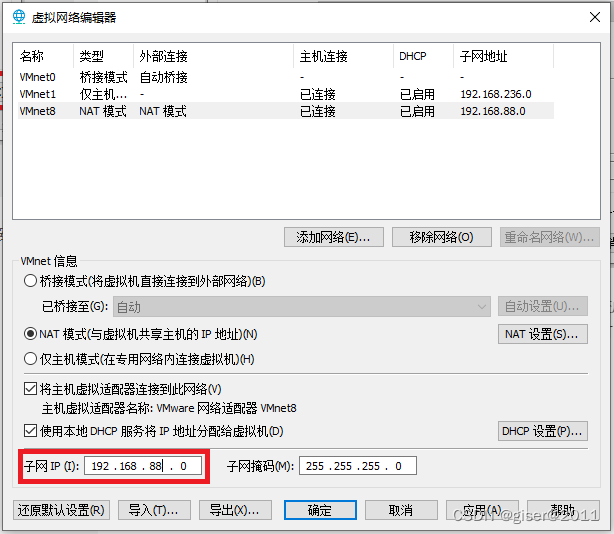Image resolution: width=614 pixels, height=534 pixels.
Task: Click the 自动桥接 cell in VMnet0 row
Action: [164, 77]
